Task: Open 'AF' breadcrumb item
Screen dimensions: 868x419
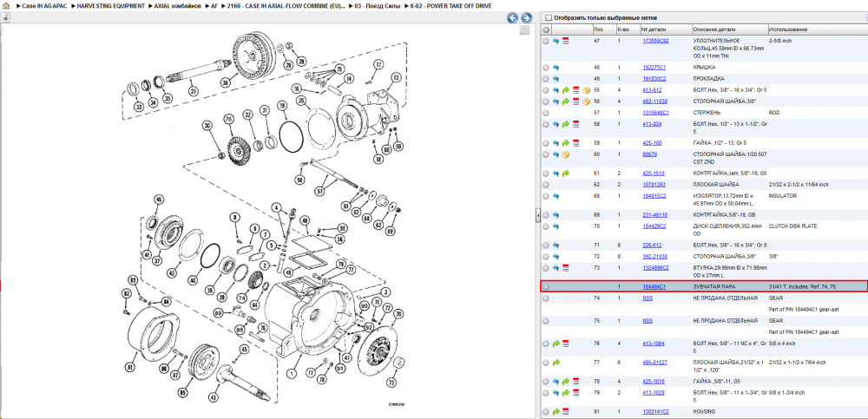Action: pos(214,5)
